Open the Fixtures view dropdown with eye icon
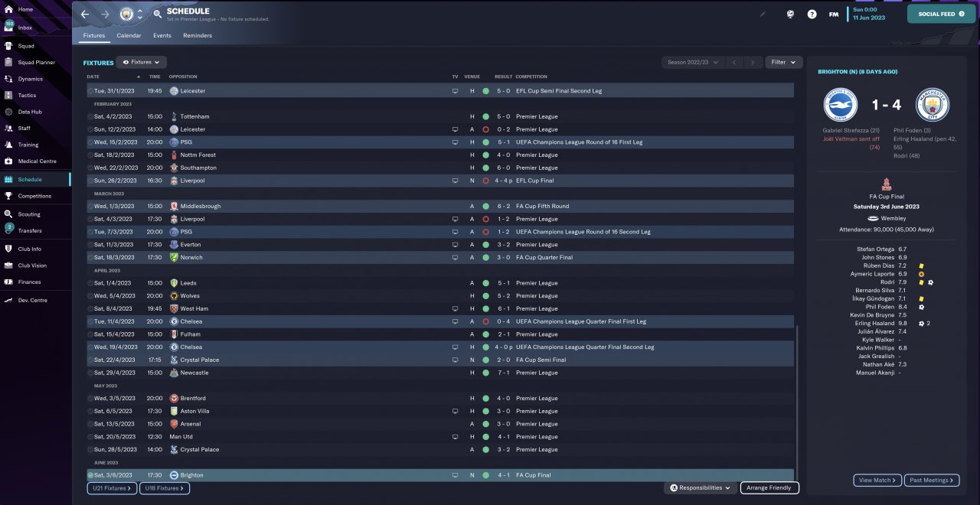This screenshot has width=980, height=505. tap(142, 62)
